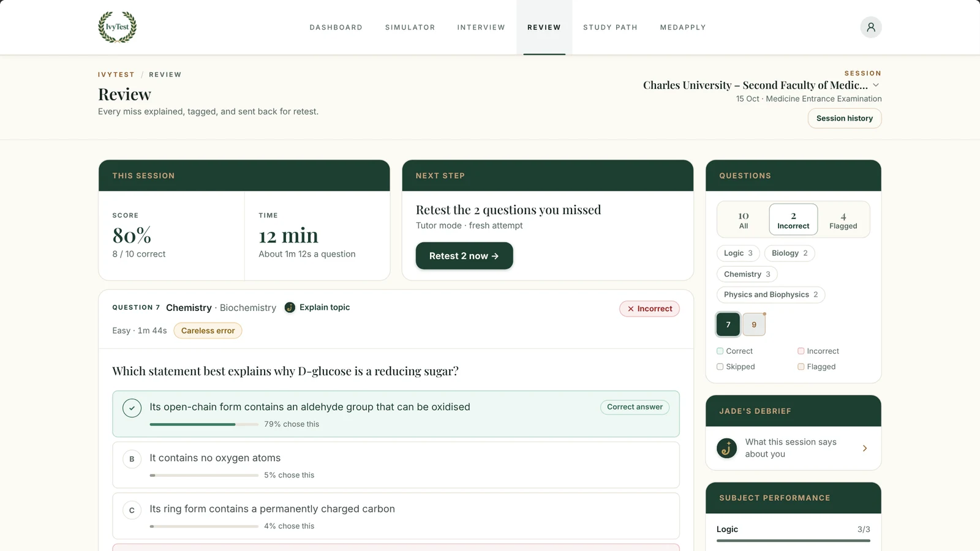Image resolution: width=980 pixels, height=551 pixels.
Task: Open the Simulator nav item
Action: point(410,28)
